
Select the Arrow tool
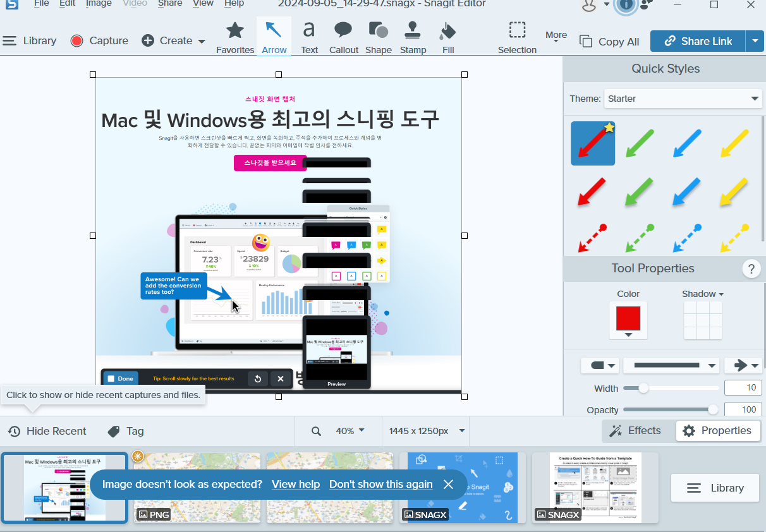(x=274, y=37)
